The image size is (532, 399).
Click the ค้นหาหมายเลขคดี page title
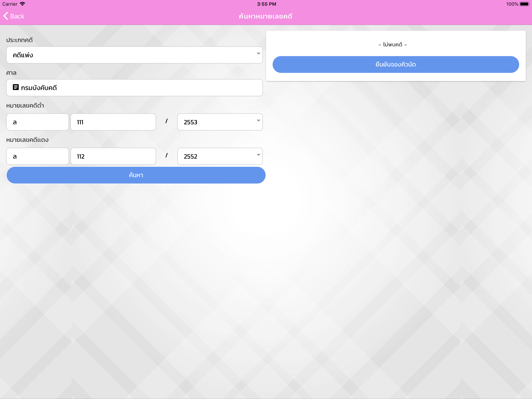[x=266, y=16]
